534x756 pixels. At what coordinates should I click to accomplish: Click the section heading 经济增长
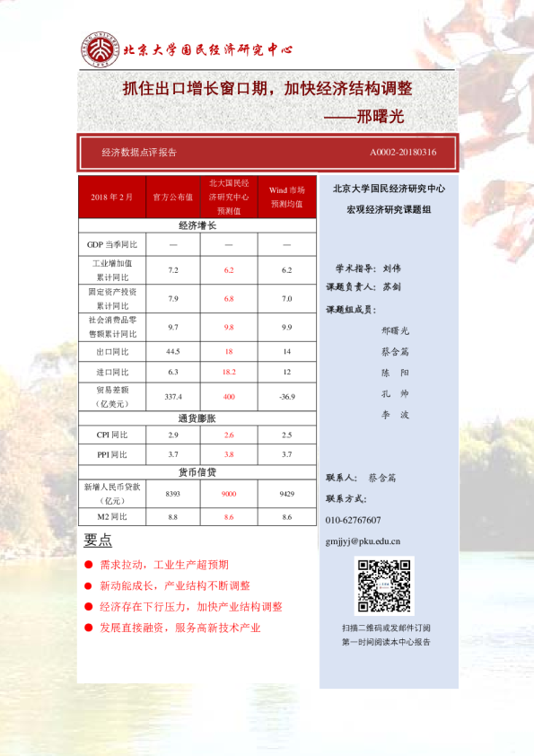pyautogui.click(x=197, y=225)
